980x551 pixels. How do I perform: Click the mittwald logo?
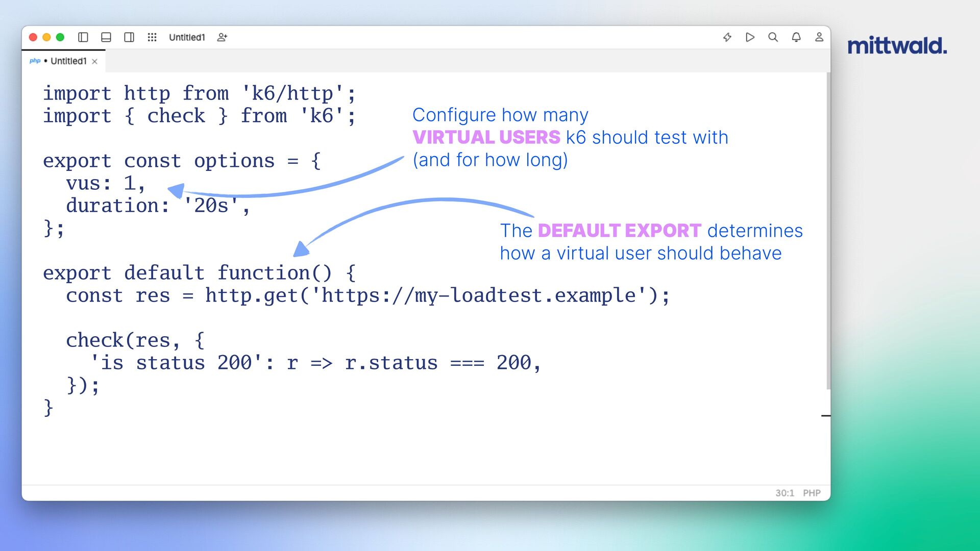click(897, 45)
